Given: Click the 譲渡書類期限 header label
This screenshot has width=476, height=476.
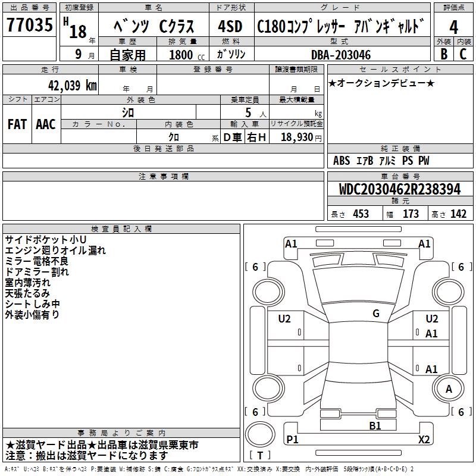Looking at the screenshot, I should pos(296,69).
